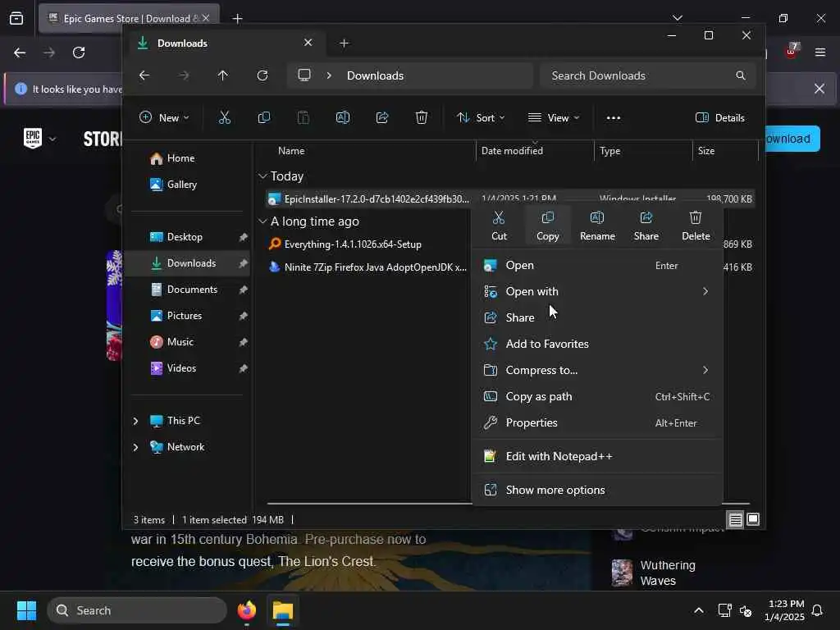Image resolution: width=840 pixels, height=630 pixels.
Task: Select Edit with Notepad++
Action: click(597, 456)
